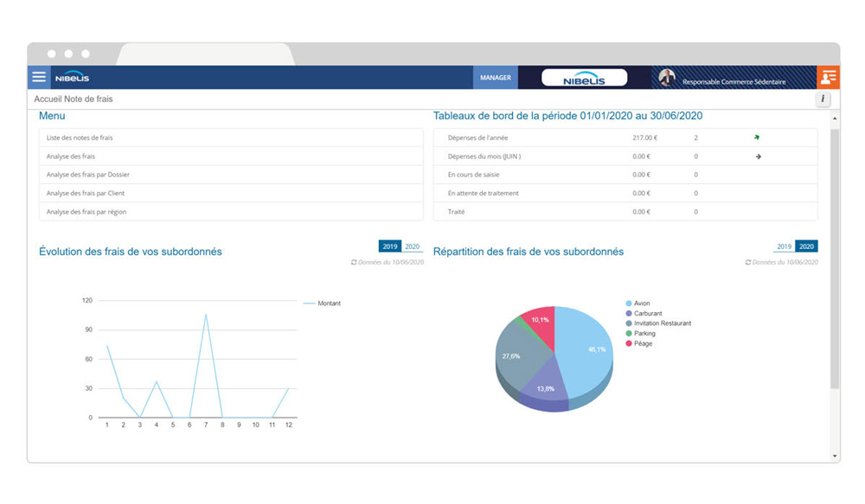Viewport: 865px width, 504px height.
Task: Click the user profile avatar photo
Action: [x=667, y=78]
